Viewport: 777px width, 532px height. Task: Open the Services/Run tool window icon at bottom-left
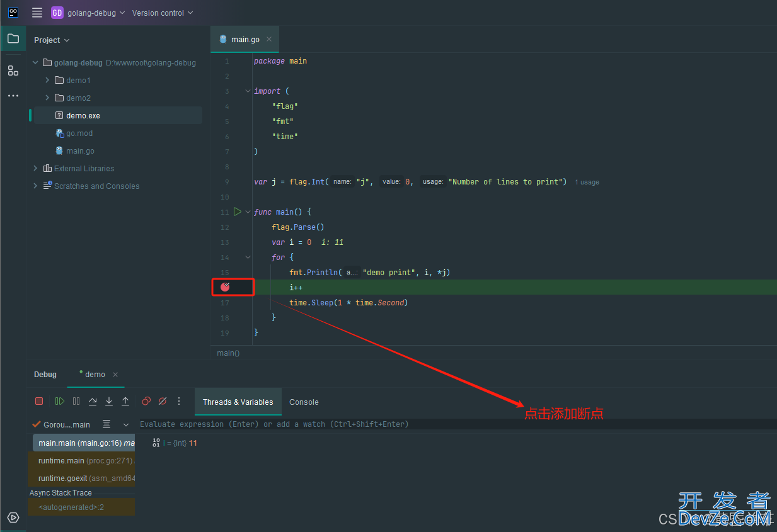tap(13, 518)
